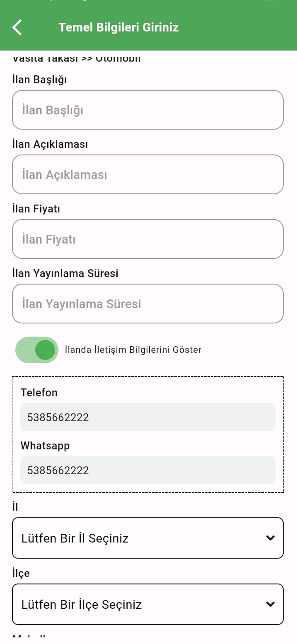Focus the İlan Fiyatı input field

click(148, 239)
